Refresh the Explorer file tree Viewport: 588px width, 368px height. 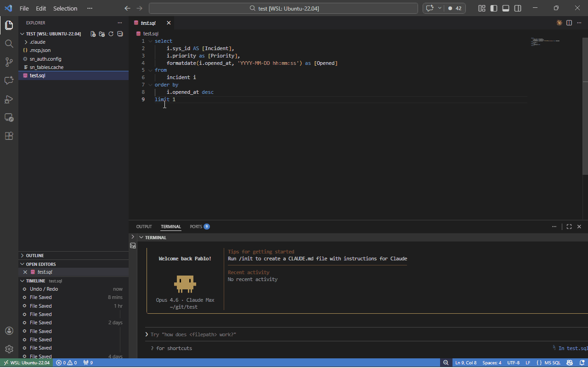coord(111,34)
